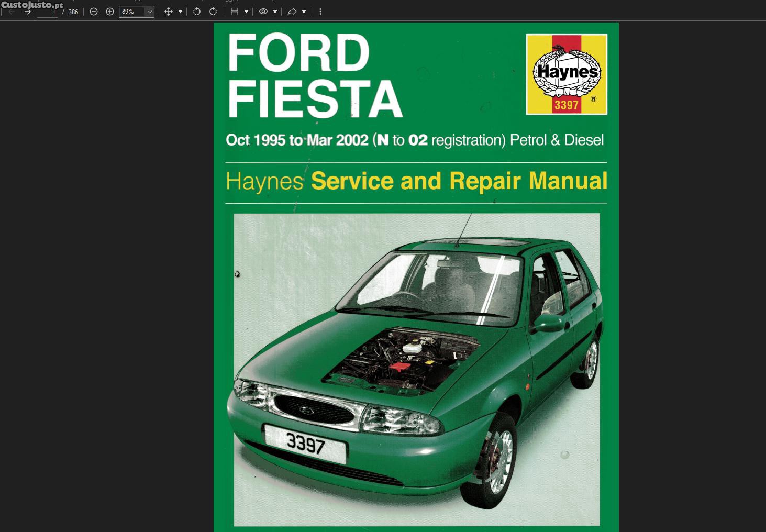Rotate page clockwise
Image resolution: width=766 pixels, height=532 pixels.
213,12
